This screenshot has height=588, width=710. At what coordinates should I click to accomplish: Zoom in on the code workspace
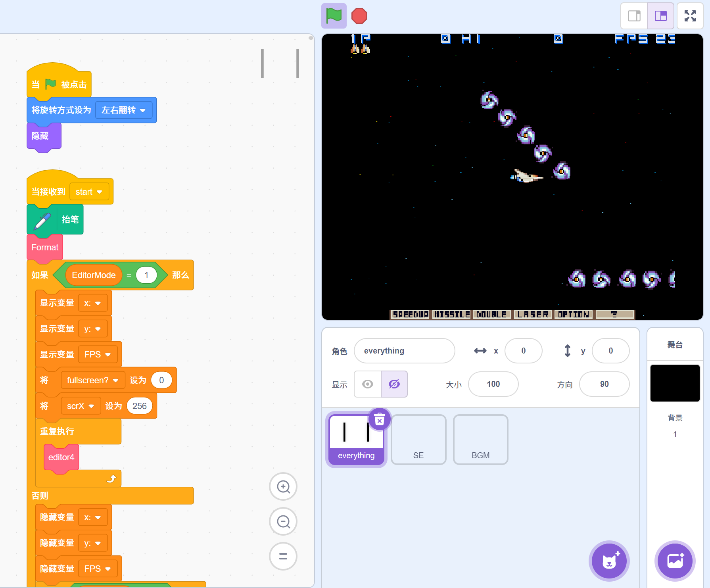283,486
